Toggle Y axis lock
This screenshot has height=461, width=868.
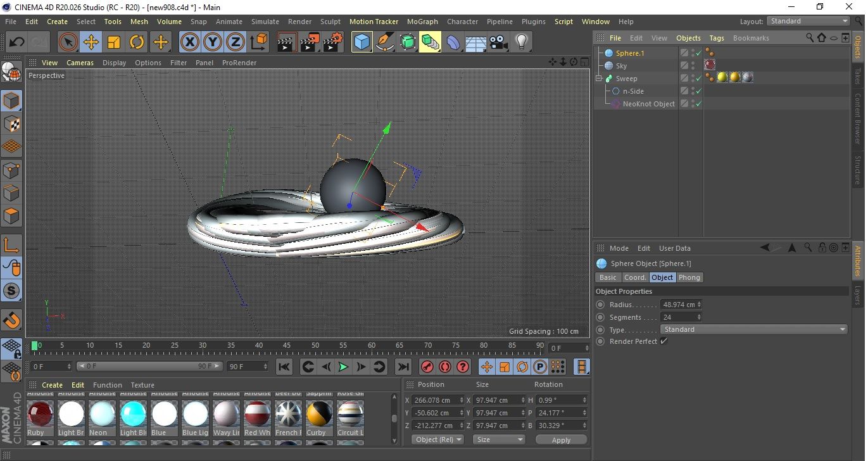(x=213, y=42)
